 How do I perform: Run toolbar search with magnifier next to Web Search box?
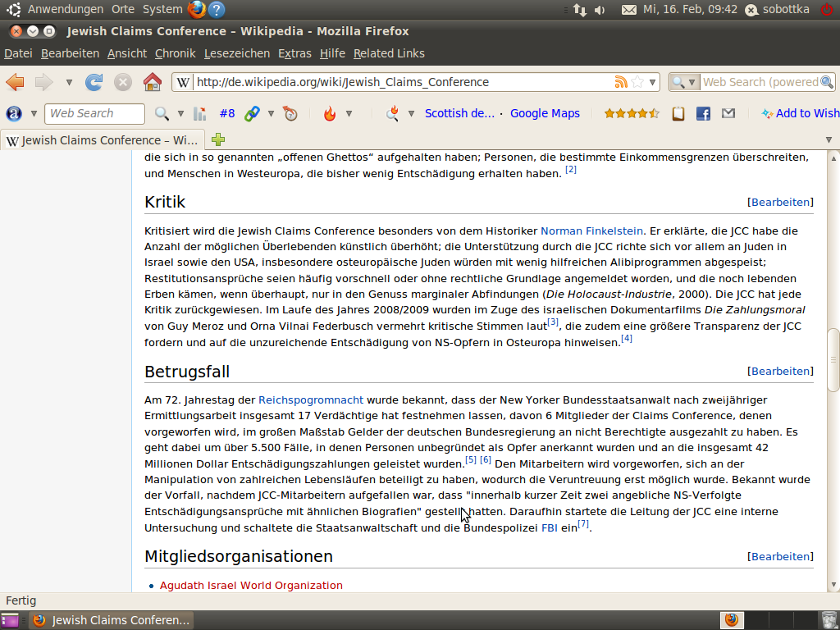click(162, 113)
